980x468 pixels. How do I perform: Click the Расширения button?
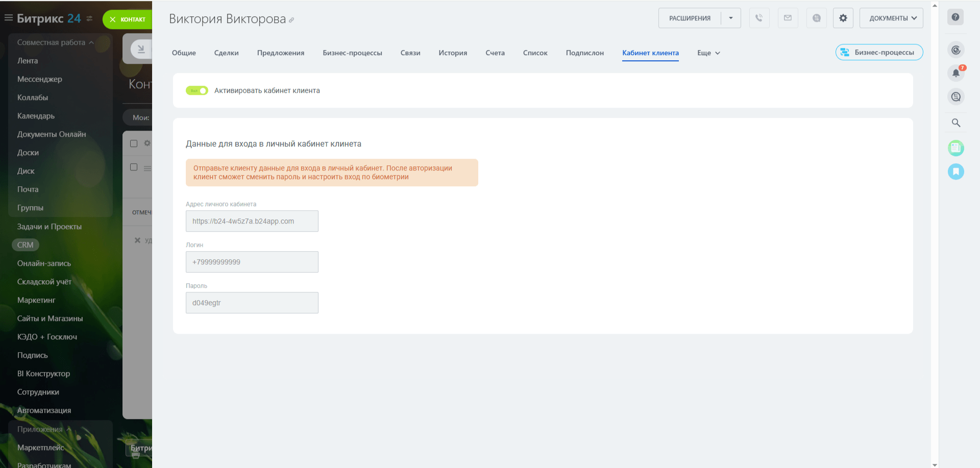690,18
